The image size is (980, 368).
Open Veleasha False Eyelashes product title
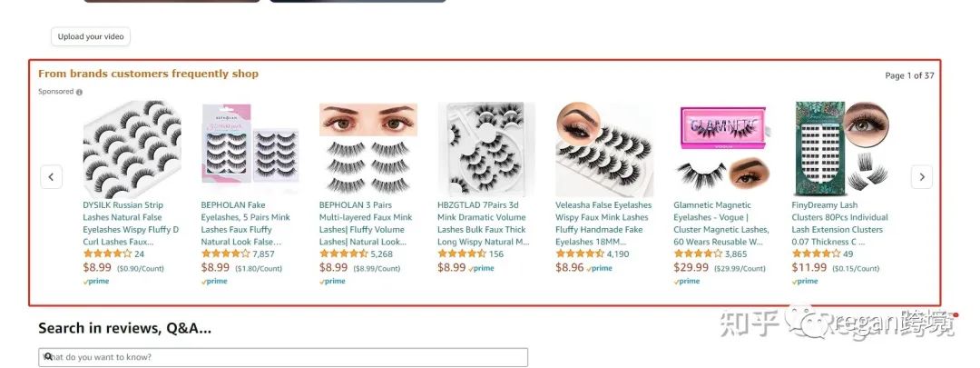pos(603,224)
